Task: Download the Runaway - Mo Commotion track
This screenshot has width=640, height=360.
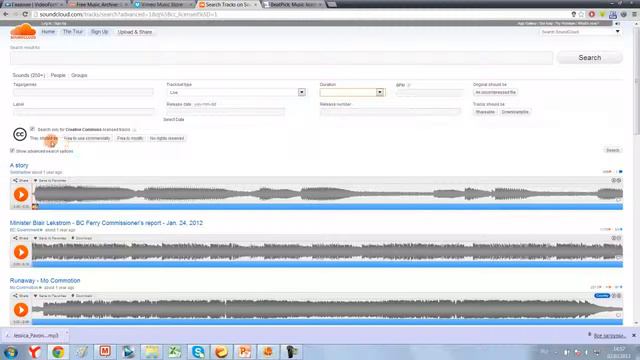Action: (82, 296)
